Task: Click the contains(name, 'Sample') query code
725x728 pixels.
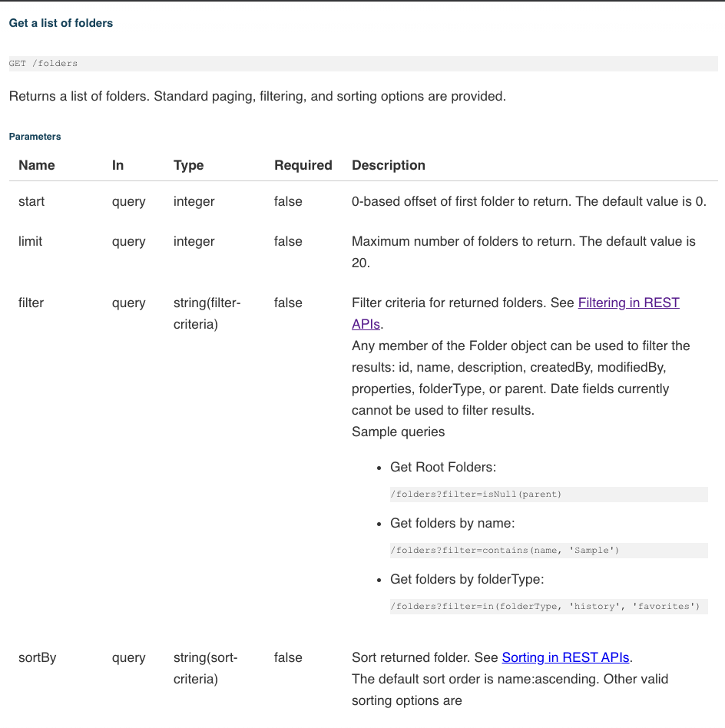Action: click(505, 550)
